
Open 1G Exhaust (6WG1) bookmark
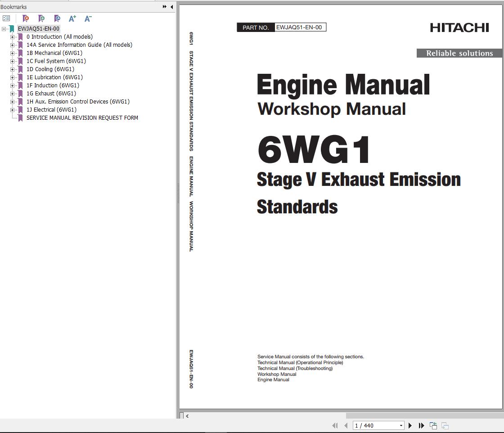point(51,93)
